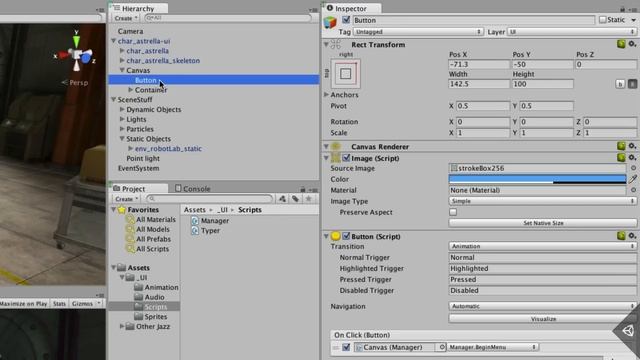This screenshot has width=640, height=360.
Task: Toggle Rect Transform raw edit mode button
Action: click(632, 84)
